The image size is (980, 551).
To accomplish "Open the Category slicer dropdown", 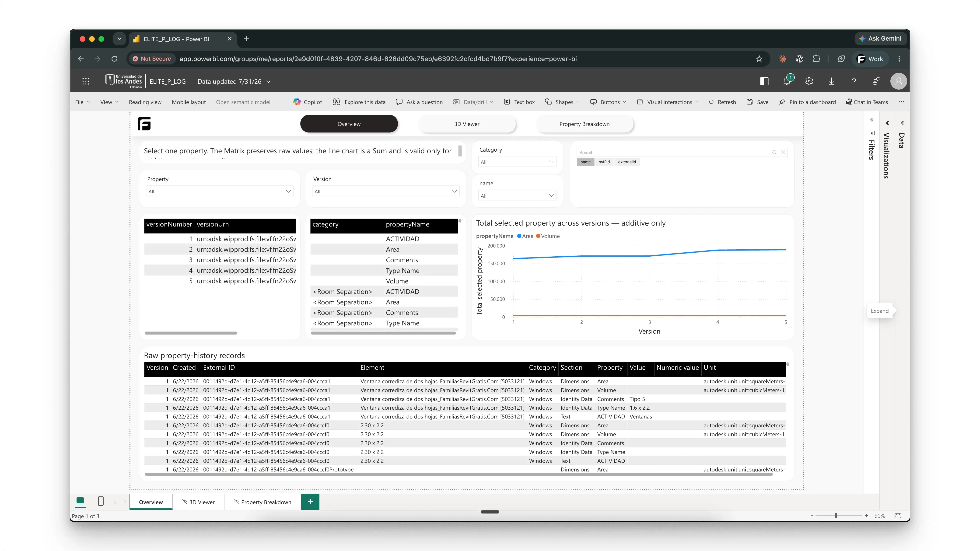I will tap(517, 162).
